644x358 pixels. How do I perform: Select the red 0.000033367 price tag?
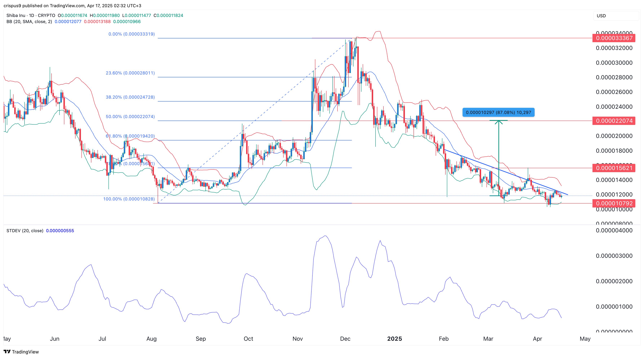tap(614, 38)
